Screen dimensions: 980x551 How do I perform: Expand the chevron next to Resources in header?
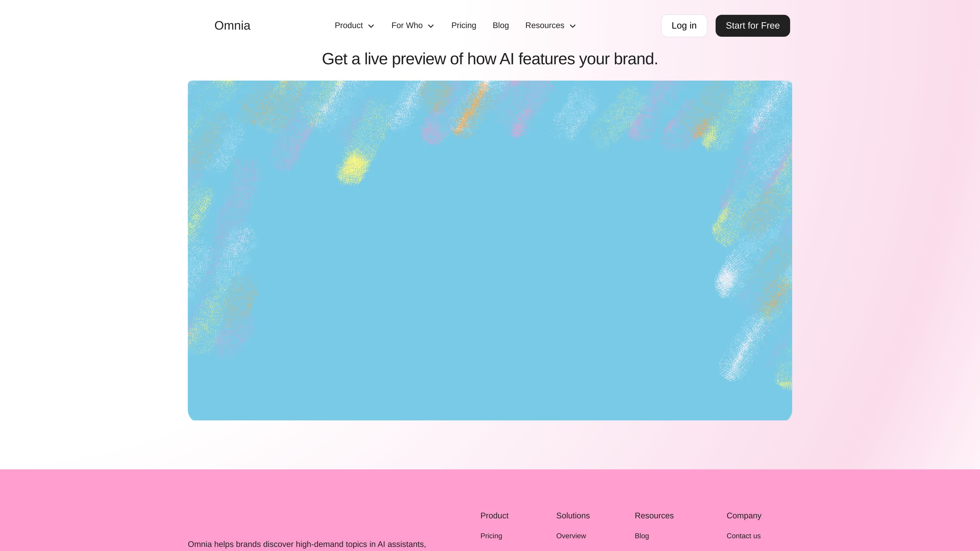pyautogui.click(x=572, y=26)
